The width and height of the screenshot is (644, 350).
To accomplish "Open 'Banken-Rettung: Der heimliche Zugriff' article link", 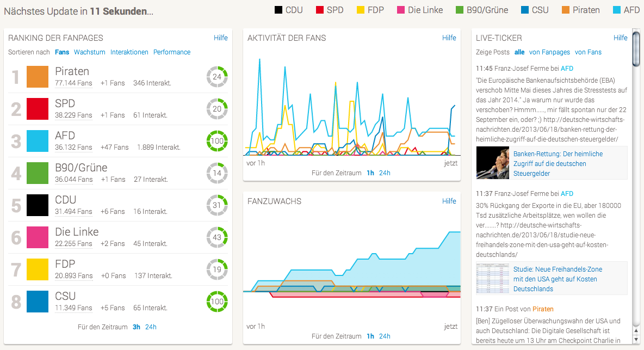I will coord(558,163).
